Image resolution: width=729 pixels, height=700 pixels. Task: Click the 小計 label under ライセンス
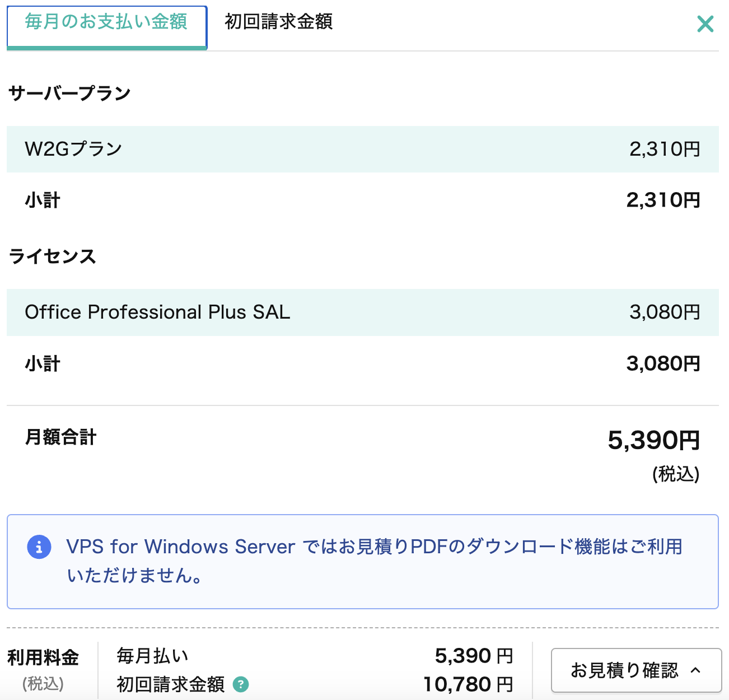click(x=43, y=364)
